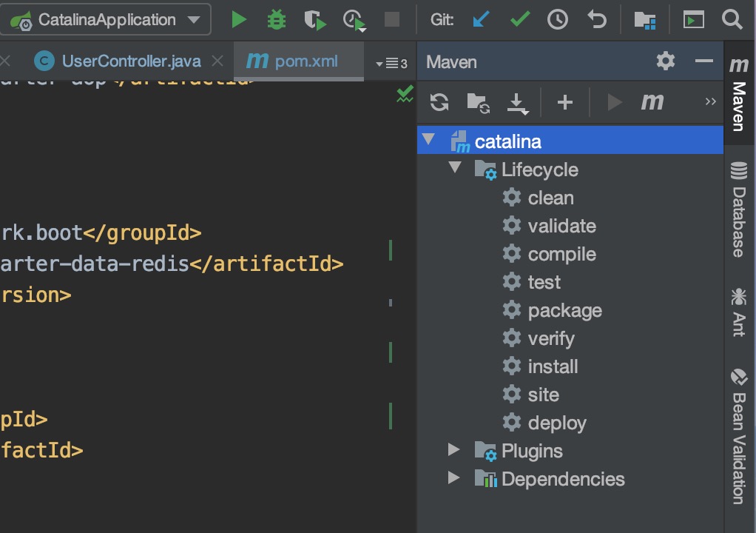The width and height of the screenshot is (756, 533).
Task: Click the arter-data-redis artifactId line
Action: [172, 264]
